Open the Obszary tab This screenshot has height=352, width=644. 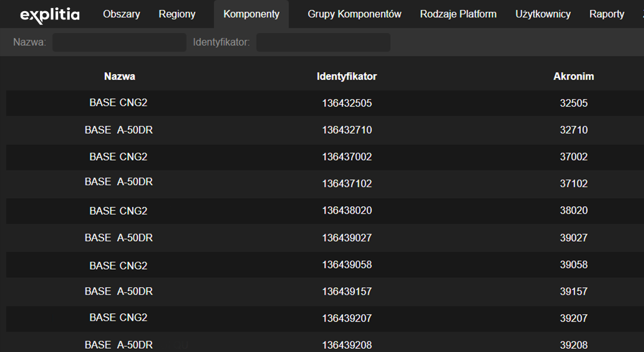tap(121, 14)
